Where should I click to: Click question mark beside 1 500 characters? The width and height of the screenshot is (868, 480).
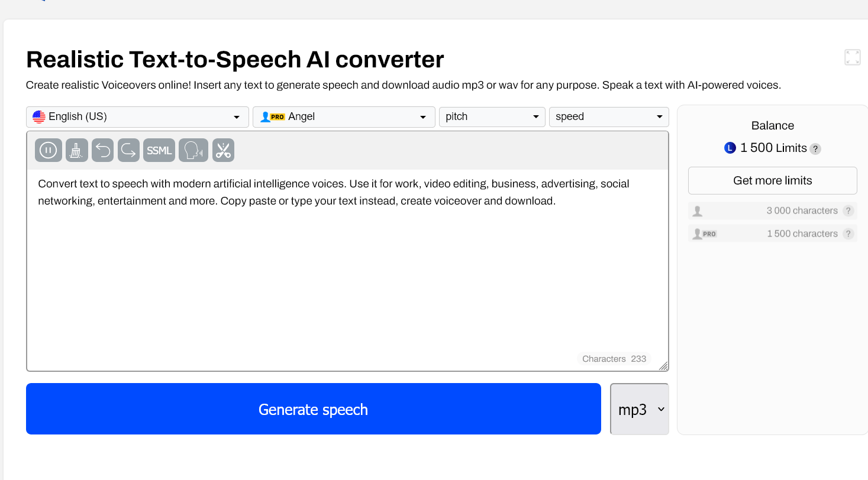(x=848, y=234)
